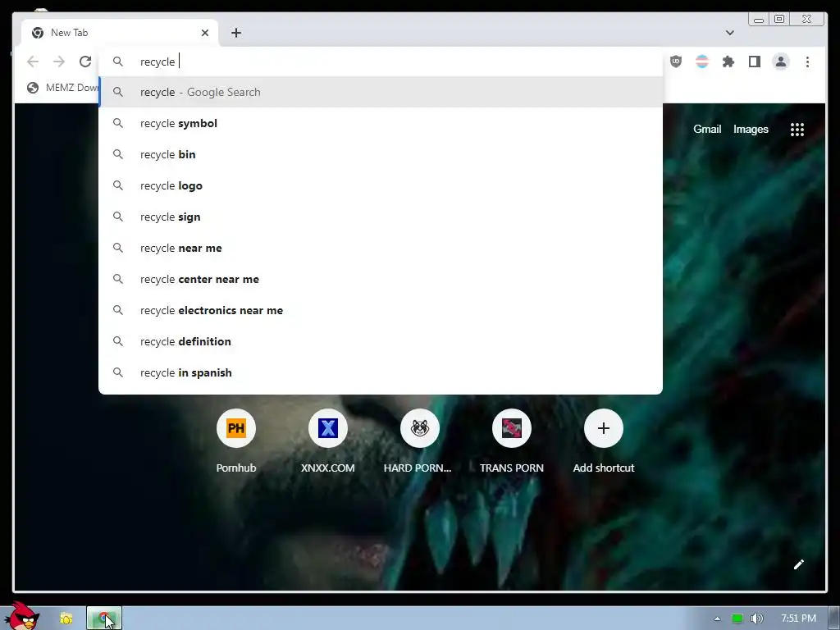This screenshot has width=840, height=630.
Task: Choose the 'recycle near me' suggestion
Action: 381,248
